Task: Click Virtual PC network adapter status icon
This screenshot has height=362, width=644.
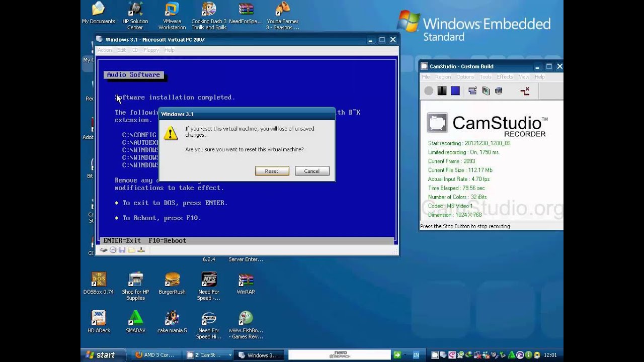Action: tap(141, 250)
